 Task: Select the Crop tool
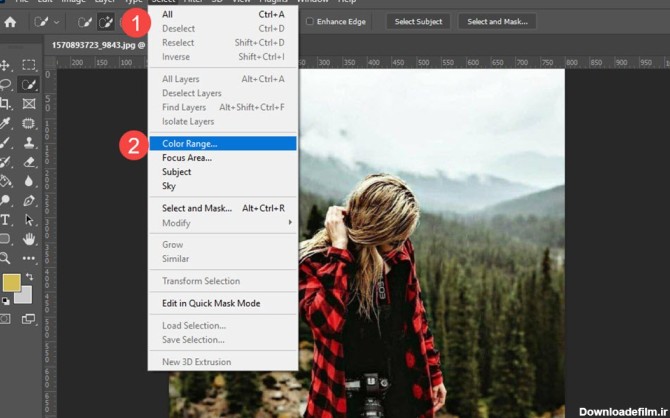(5, 103)
